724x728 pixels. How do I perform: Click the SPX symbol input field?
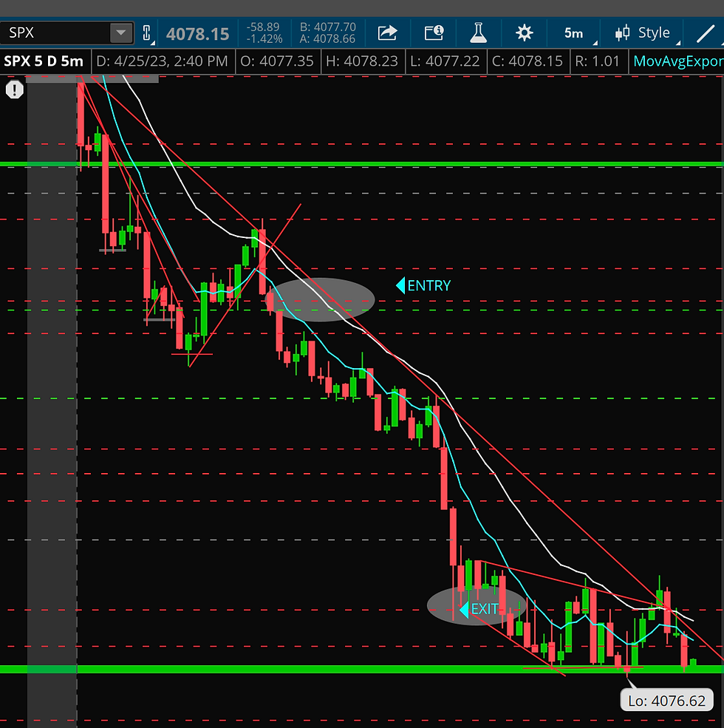pos(55,33)
